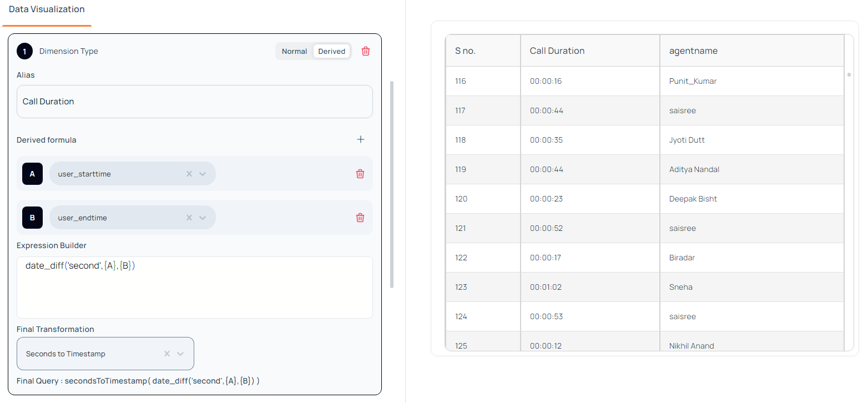Open the Data Visualization tab
This screenshot has height=403, width=868.
click(47, 9)
